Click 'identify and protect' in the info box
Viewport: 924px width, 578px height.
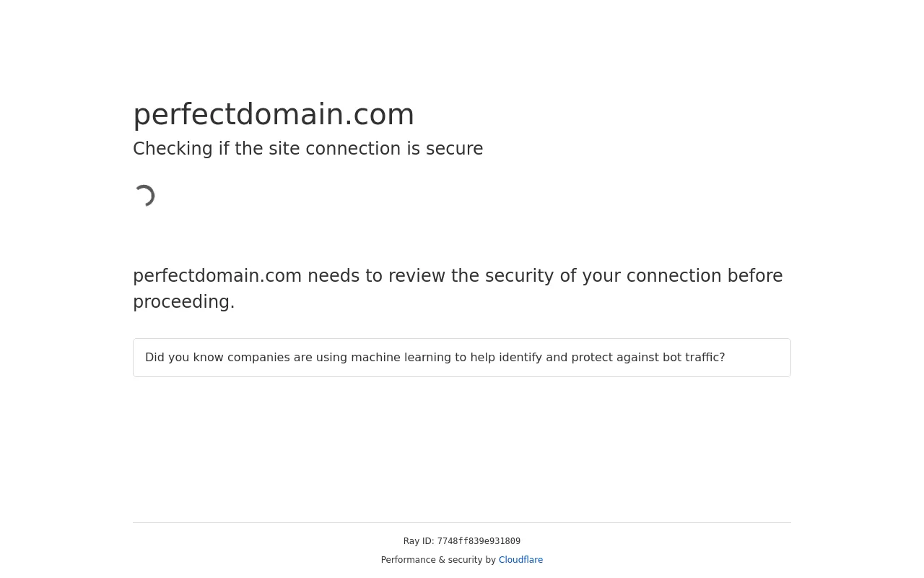point(554,358)
